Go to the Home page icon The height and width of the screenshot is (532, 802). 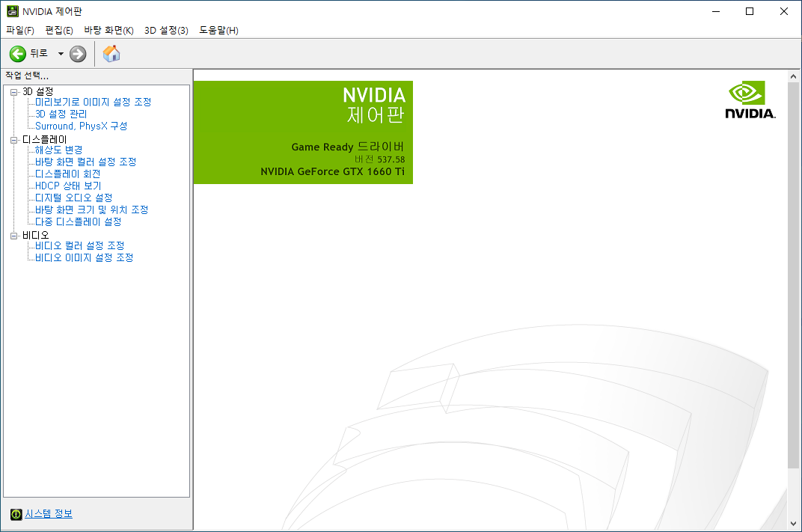coord(111,53)
